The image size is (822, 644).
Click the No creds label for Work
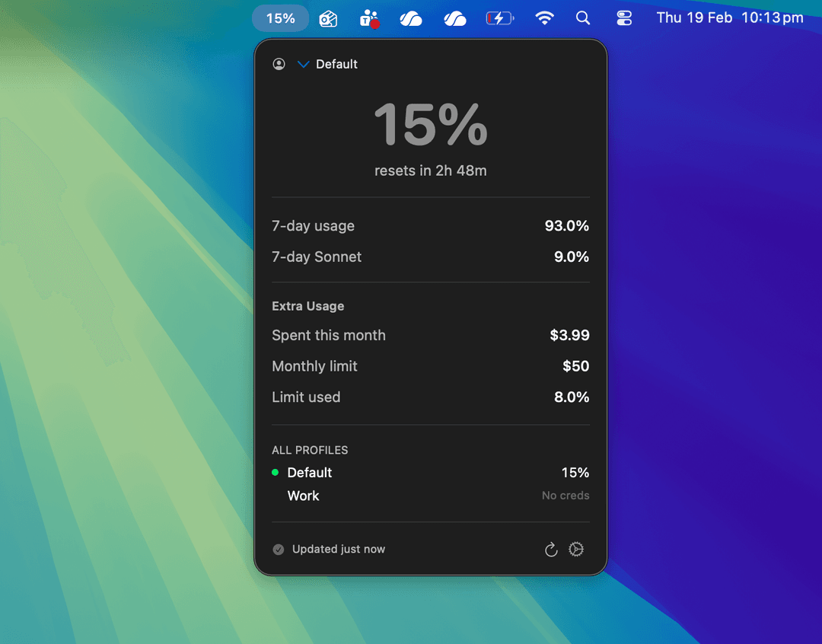click(x=565, y=496)
